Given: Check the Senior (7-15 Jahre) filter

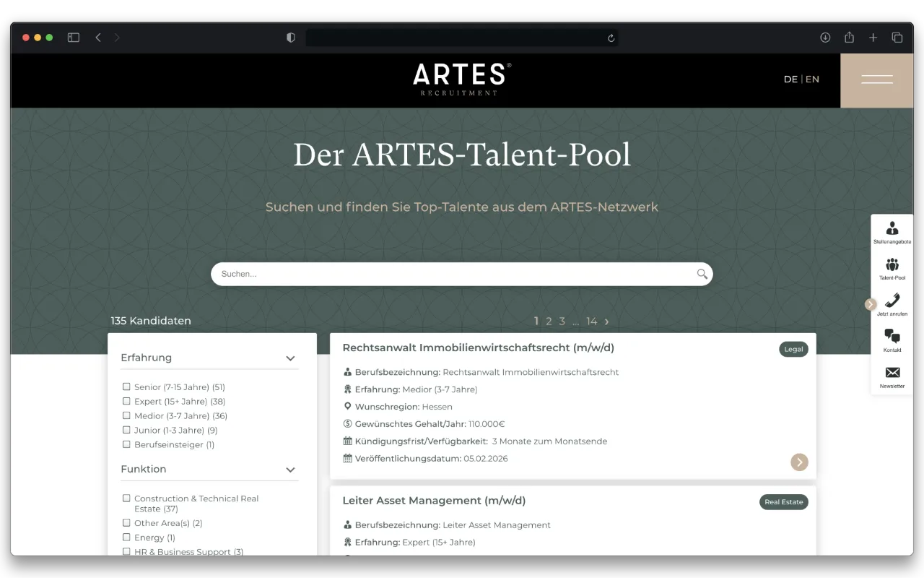Looking at the screenshot, I should tap(126, 387).
